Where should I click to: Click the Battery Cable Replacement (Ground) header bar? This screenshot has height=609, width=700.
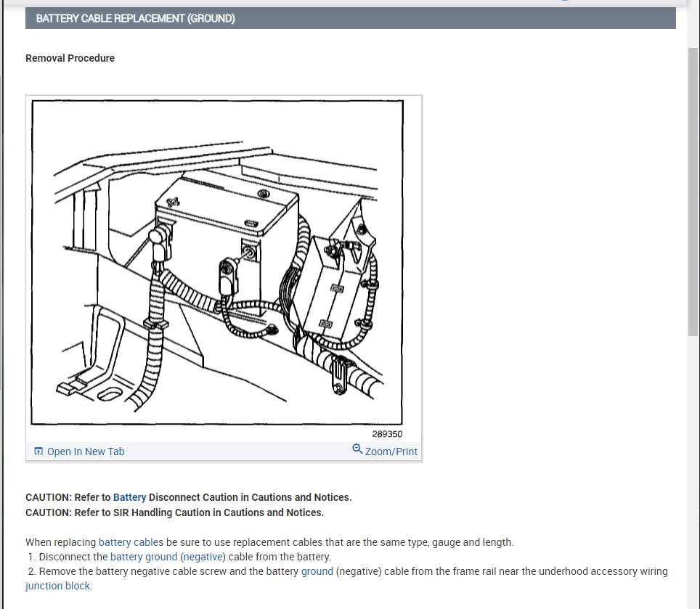tap(351, 18)
